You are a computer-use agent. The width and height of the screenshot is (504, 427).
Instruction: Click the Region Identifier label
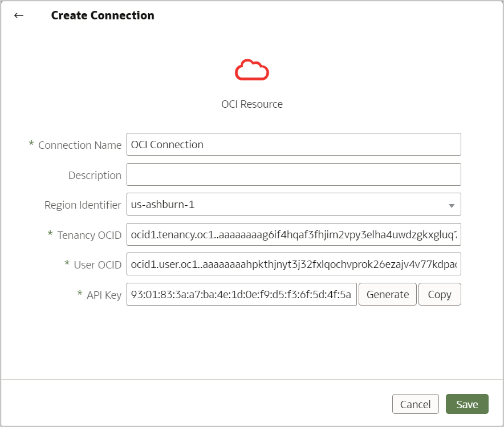pos(83,205)
